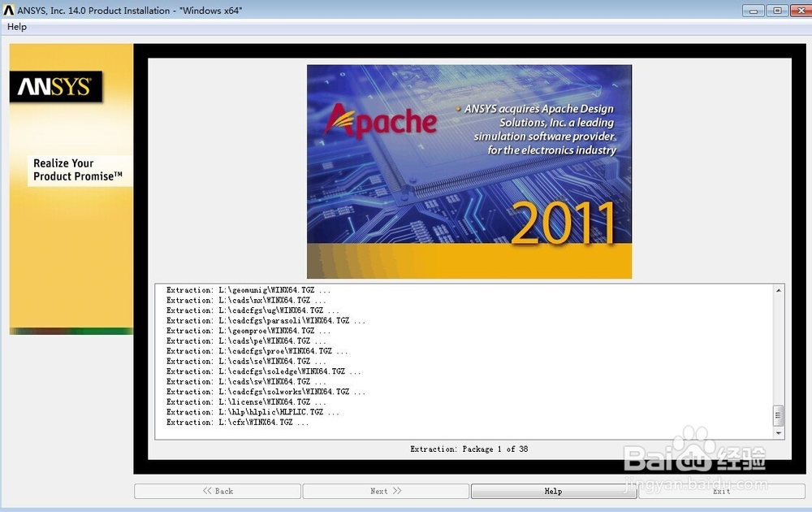Open the Help menu
The image size is (812, 512).
click(x=16, y=27)
